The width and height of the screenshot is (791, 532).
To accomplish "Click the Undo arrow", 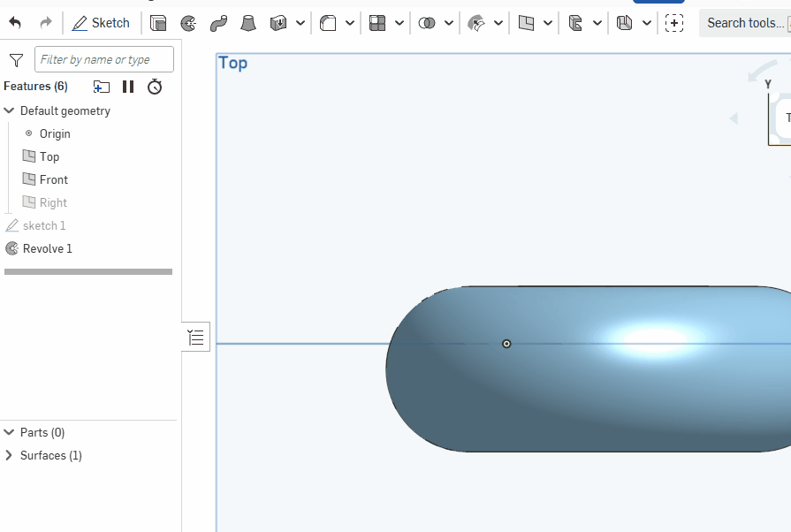I will pos(15,23).
